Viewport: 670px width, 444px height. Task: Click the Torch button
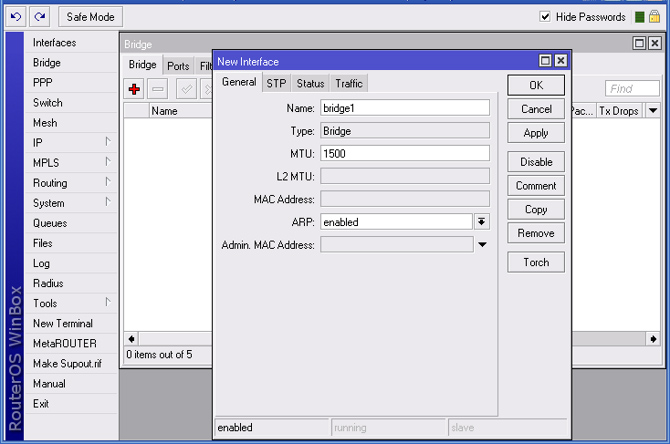536,262
